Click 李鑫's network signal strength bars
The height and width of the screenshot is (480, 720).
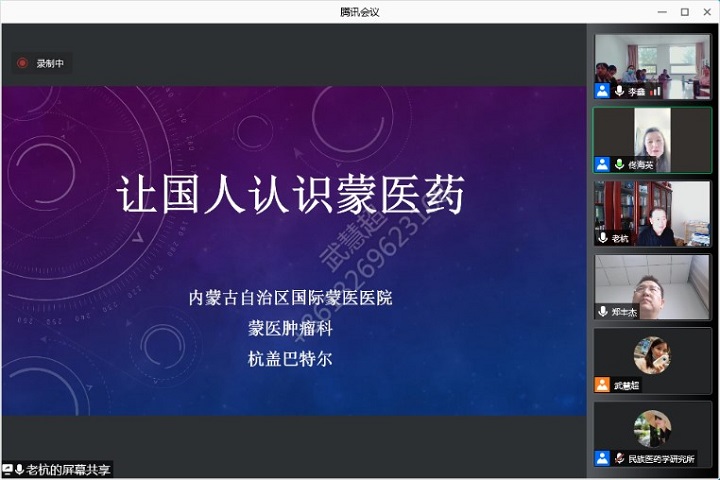click(653, 91)
